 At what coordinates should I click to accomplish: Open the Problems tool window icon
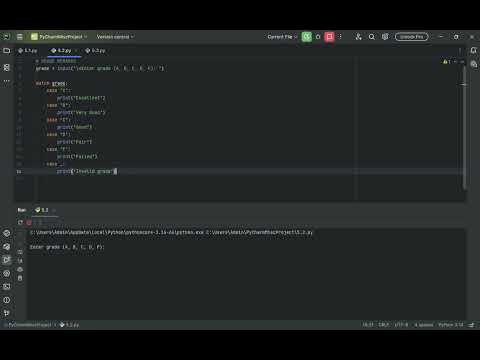pyautogui.click(x=6, y=300)
